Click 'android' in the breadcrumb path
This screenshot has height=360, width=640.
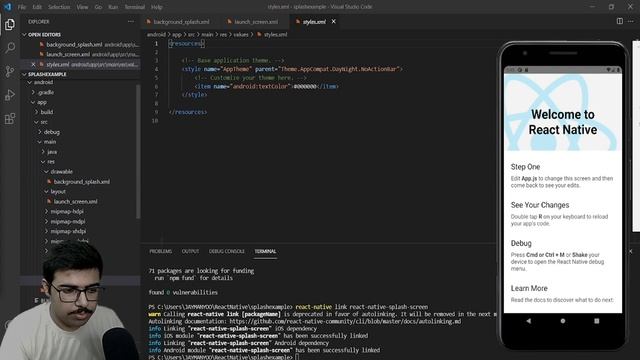pos(156,35)
